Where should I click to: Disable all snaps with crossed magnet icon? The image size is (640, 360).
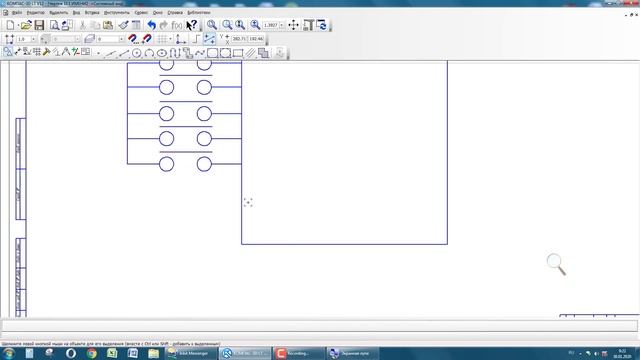[147, 39]
